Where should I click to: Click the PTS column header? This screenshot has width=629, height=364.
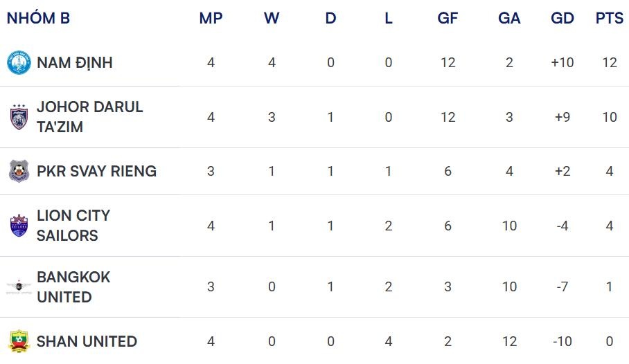point(610,19)
